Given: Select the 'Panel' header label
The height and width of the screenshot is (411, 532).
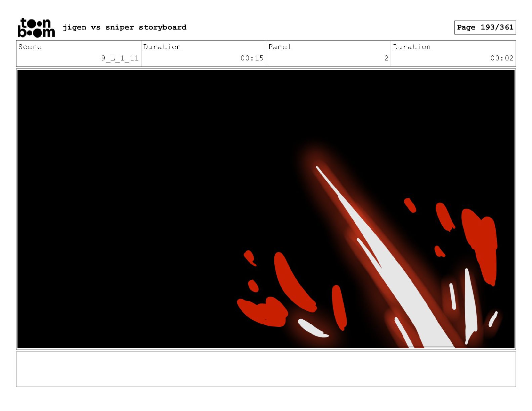Looking at the screenshot, I should pyautogui.click(x=280, y=47).
